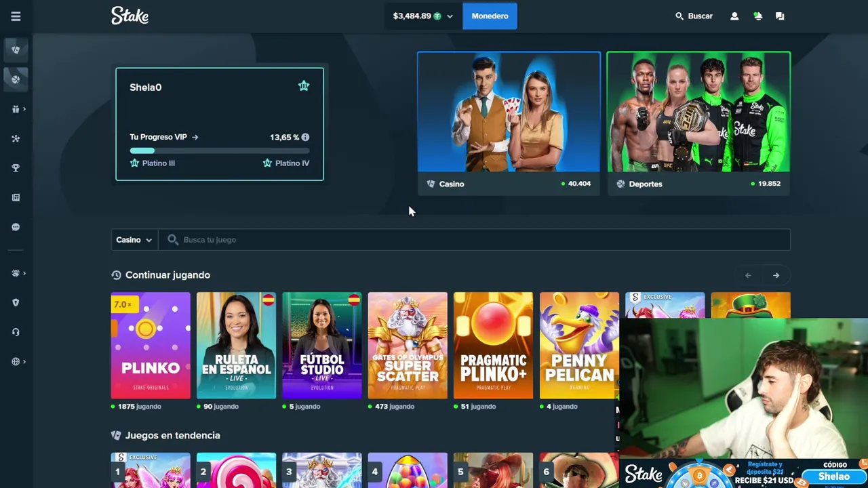The height and width of the screenshot is (488, 868).
Task: Open the chat panel icon in the header
Action: click(x=780, y=16)
